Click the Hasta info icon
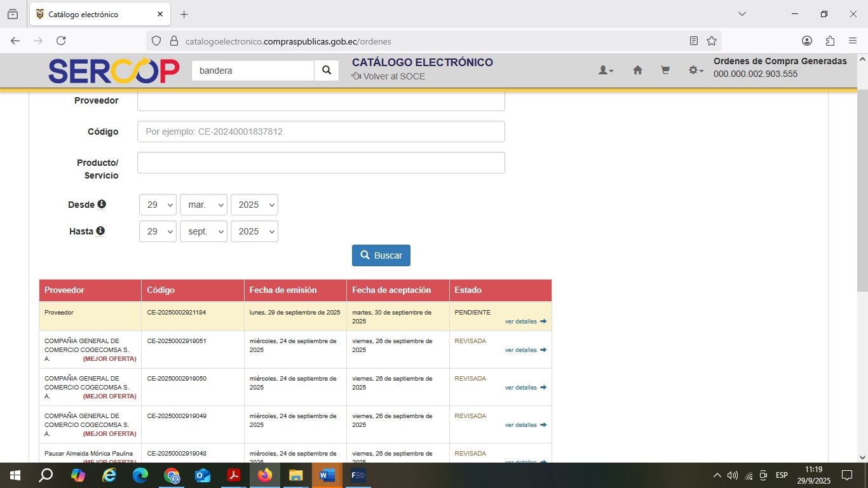This screenshot has height=488, width=868. (x=100, y=231)
